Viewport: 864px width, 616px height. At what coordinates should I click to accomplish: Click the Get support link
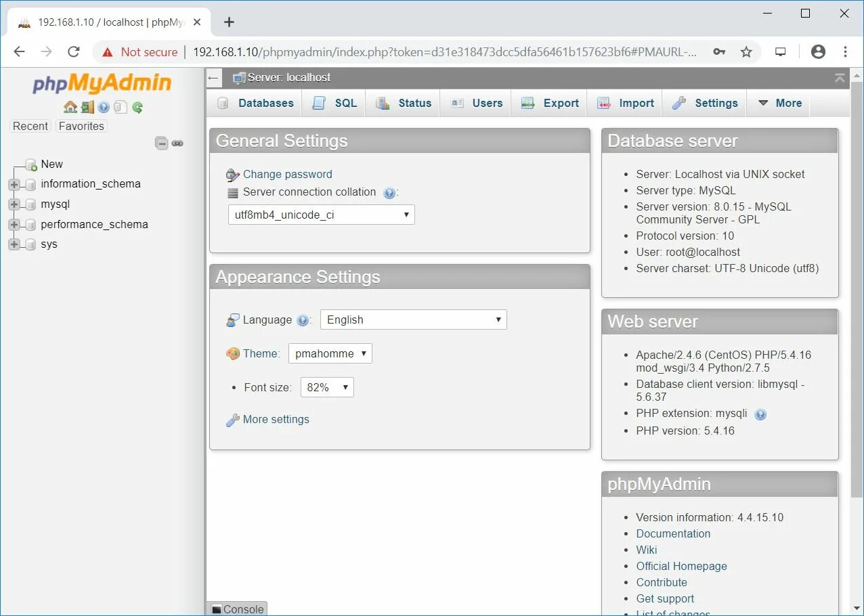tap(665, 598)
